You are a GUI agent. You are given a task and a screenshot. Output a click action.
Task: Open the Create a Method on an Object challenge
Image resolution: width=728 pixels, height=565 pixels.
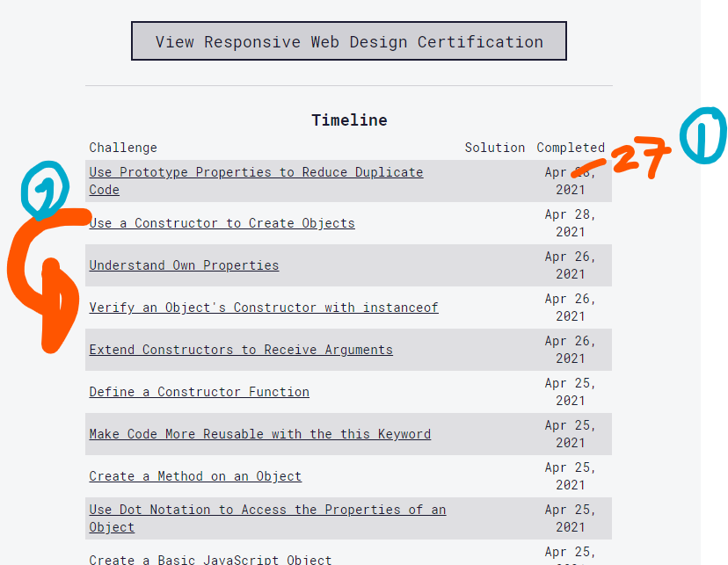tap(194, 476)
